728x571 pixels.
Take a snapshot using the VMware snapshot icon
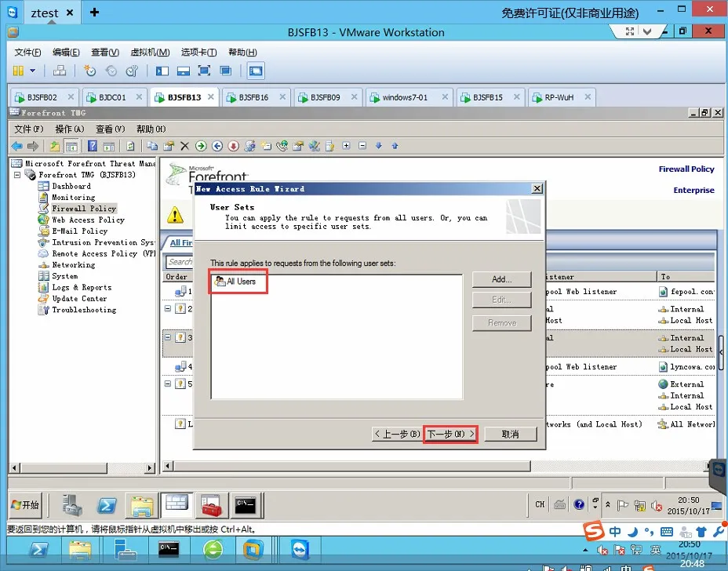point(89,71)
